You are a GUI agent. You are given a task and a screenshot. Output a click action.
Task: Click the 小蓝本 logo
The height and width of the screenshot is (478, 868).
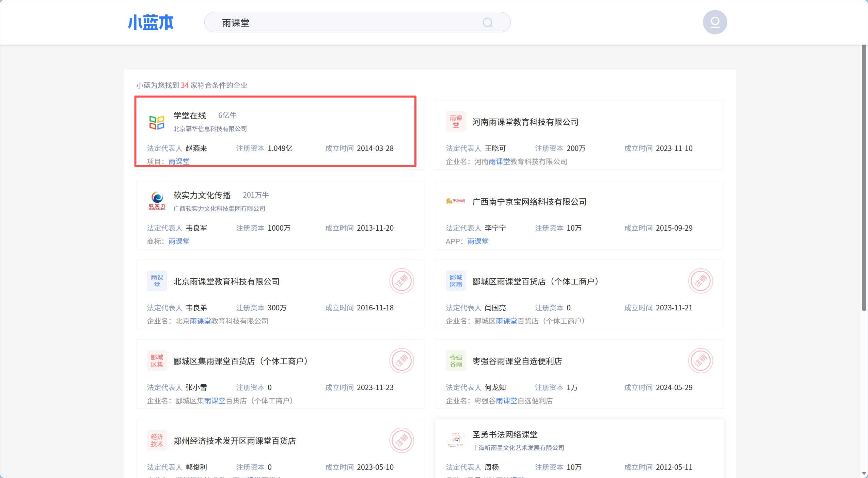(x=151, y=22)
